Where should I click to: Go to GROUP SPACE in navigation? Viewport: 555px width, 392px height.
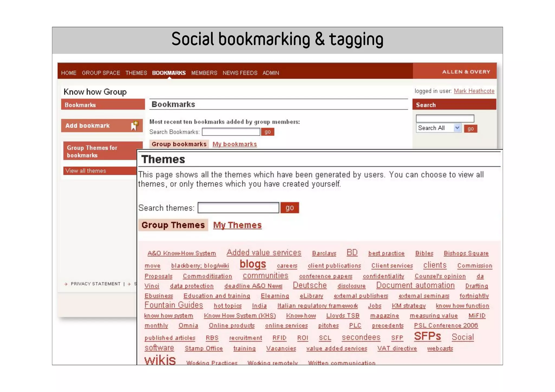coord(101,73)
